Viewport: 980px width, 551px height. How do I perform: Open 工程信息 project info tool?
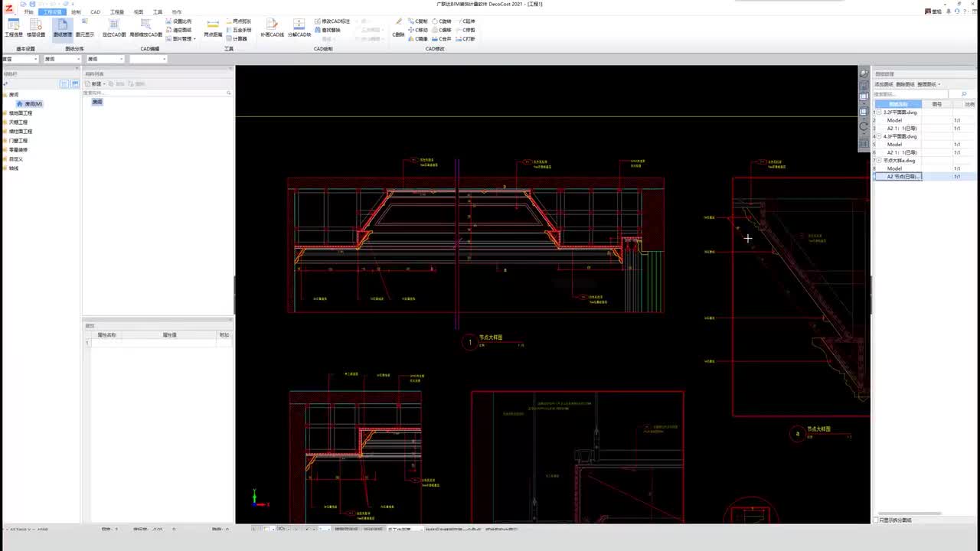click(x=14, y=28)
